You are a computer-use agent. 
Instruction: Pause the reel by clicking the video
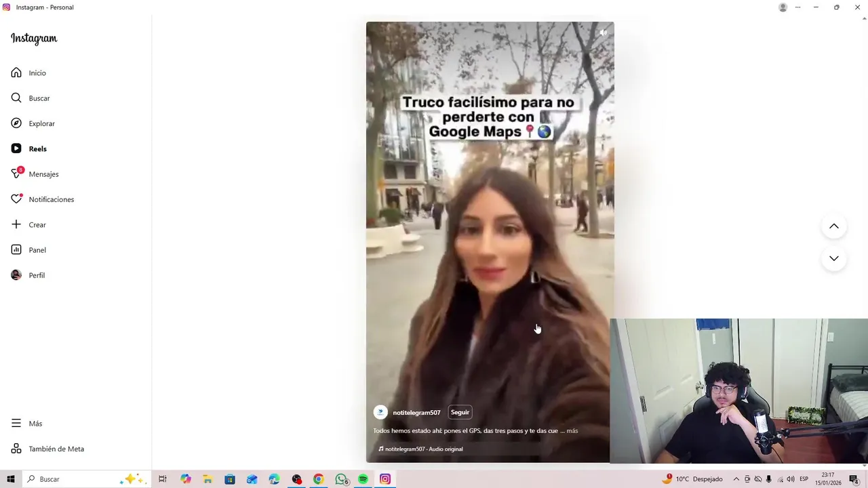point(490,242)
